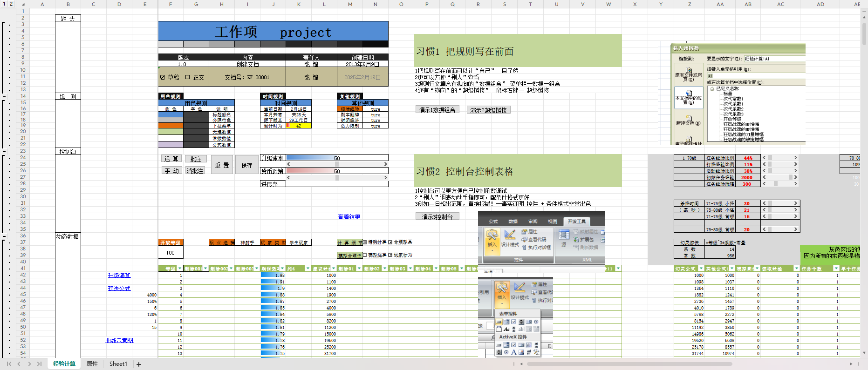Switch to the 属性 sheet tab
This screenshot has width=868, height=370.
point(92,364)
